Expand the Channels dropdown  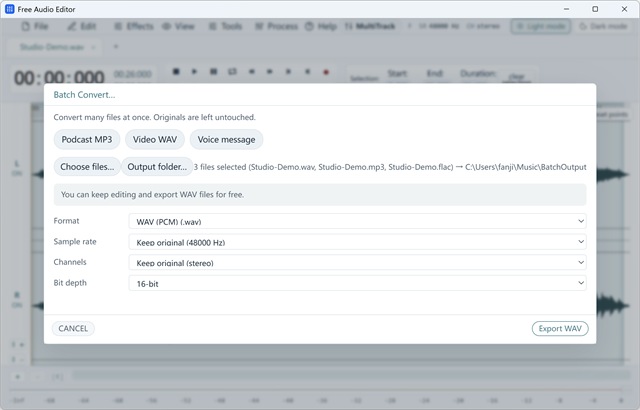358,262
